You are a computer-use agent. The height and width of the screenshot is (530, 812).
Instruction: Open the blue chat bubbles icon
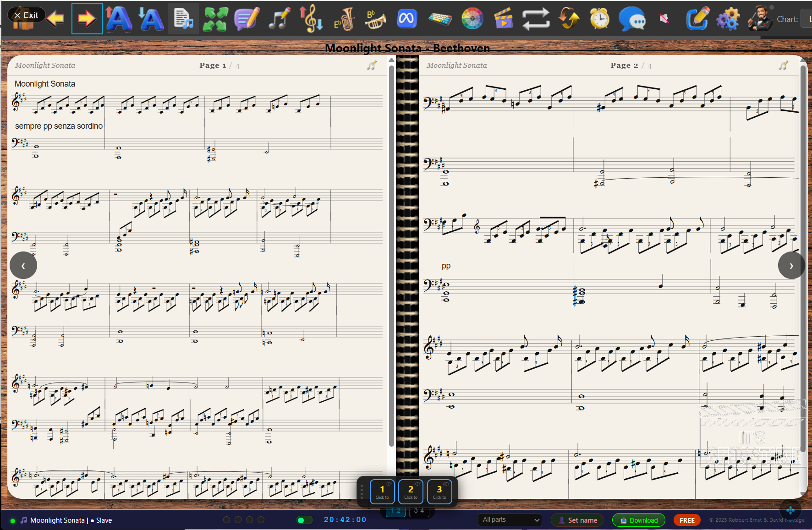632,19
